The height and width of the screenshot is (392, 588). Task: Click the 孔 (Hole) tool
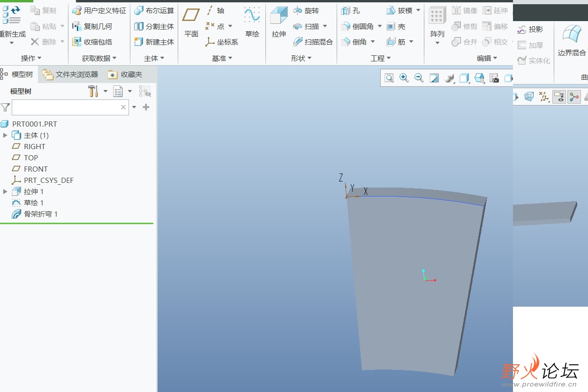(350, 10)
